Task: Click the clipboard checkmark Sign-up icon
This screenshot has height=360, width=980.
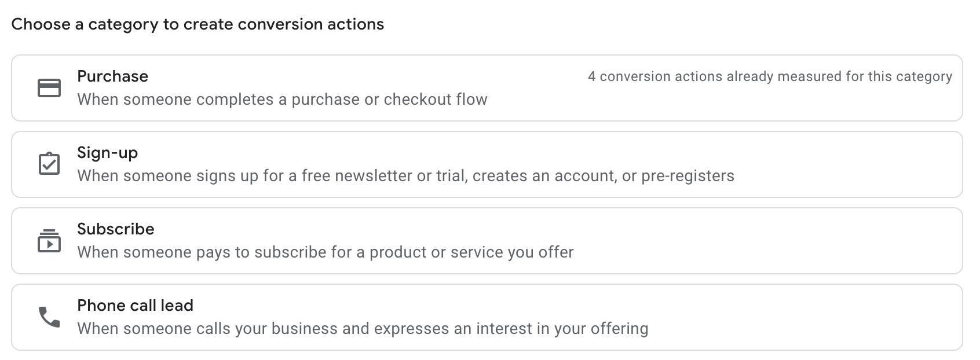Action: (49, 164)
